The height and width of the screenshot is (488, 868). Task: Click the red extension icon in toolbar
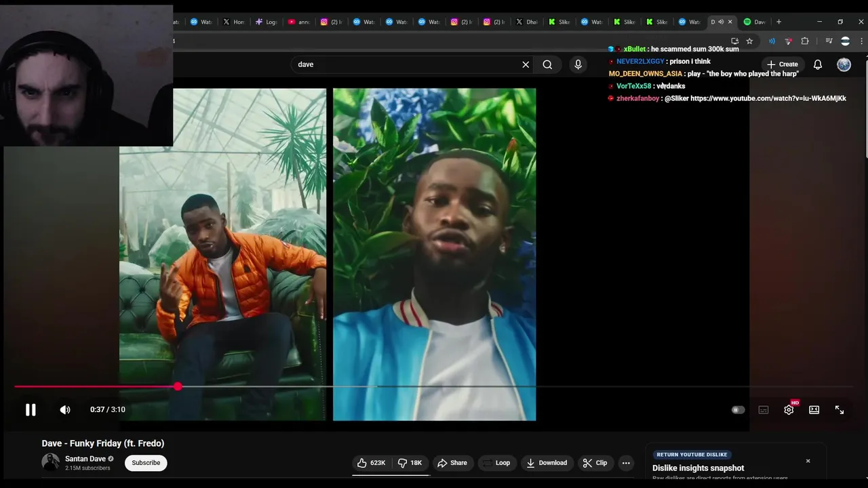click(788, 41)
